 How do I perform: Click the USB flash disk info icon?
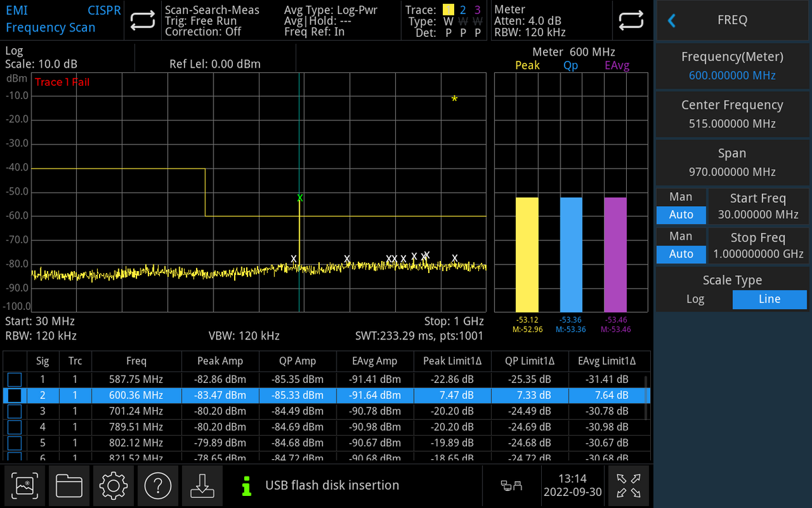(x=246, y=485)
